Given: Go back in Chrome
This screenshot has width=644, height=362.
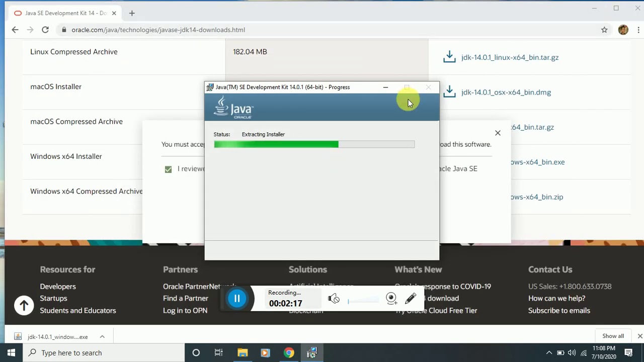Looking at the screenshot, I should click(15, 30).
